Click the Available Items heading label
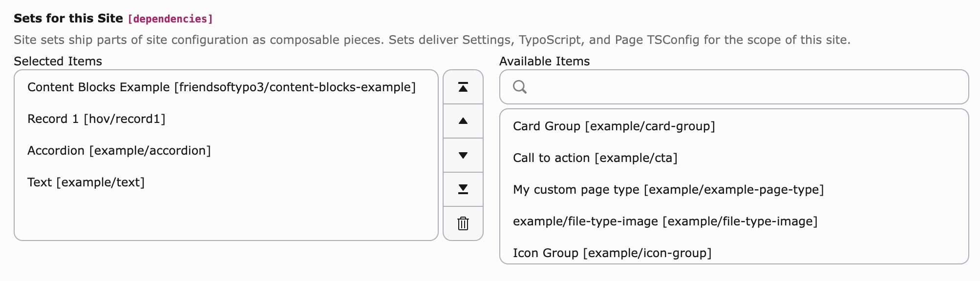Image resolution: width=980 pixels, height=281 pixels. click(x=543, y=61)
